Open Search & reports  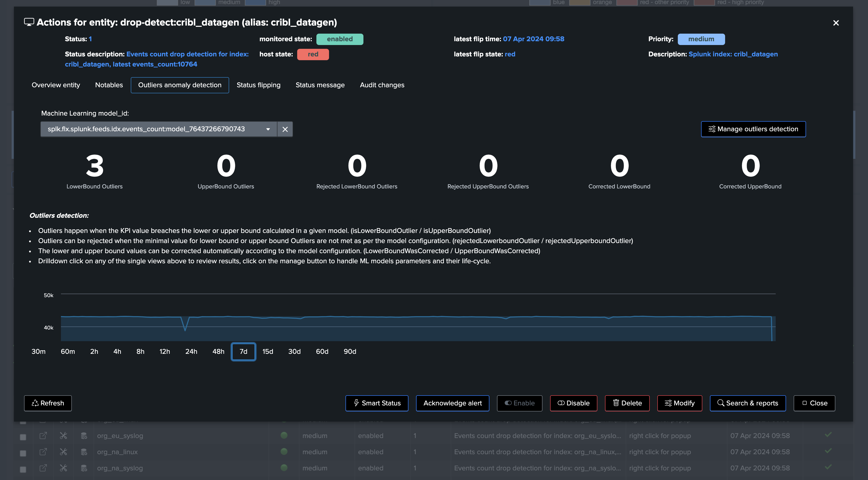click(x=748, y=403)
